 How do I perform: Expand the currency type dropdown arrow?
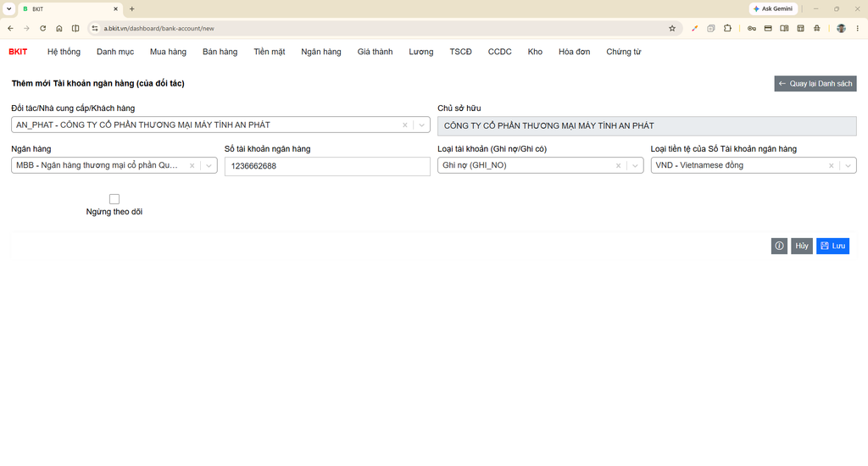[x=848, y=165]
